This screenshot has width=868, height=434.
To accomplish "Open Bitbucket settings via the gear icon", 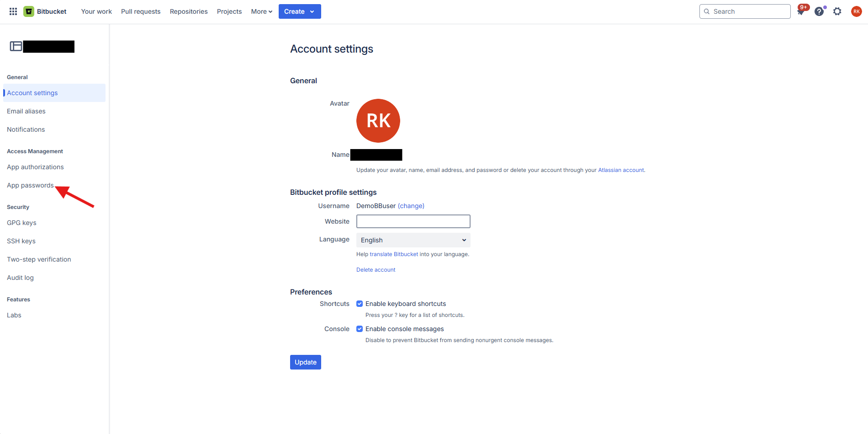I will click(837, 11).
